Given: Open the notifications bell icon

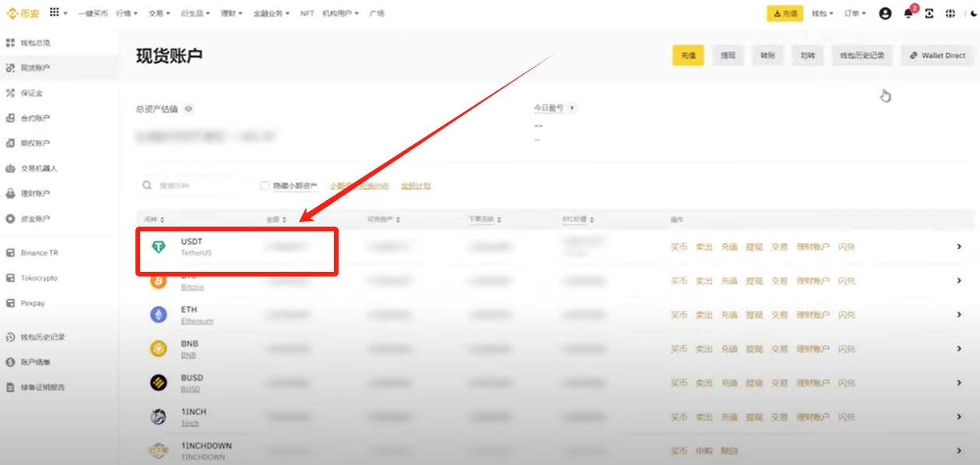Looking at the screenshot, I should point(908,14).
